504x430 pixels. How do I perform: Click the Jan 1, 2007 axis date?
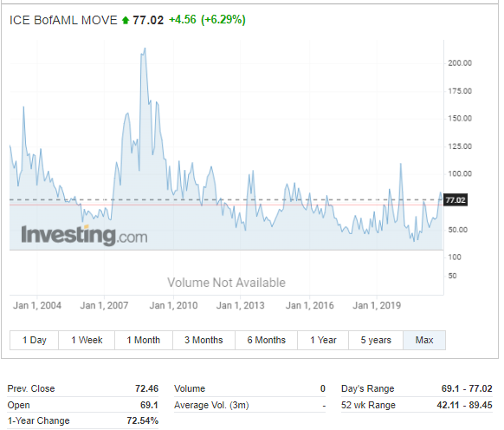(x=104, y=305)
